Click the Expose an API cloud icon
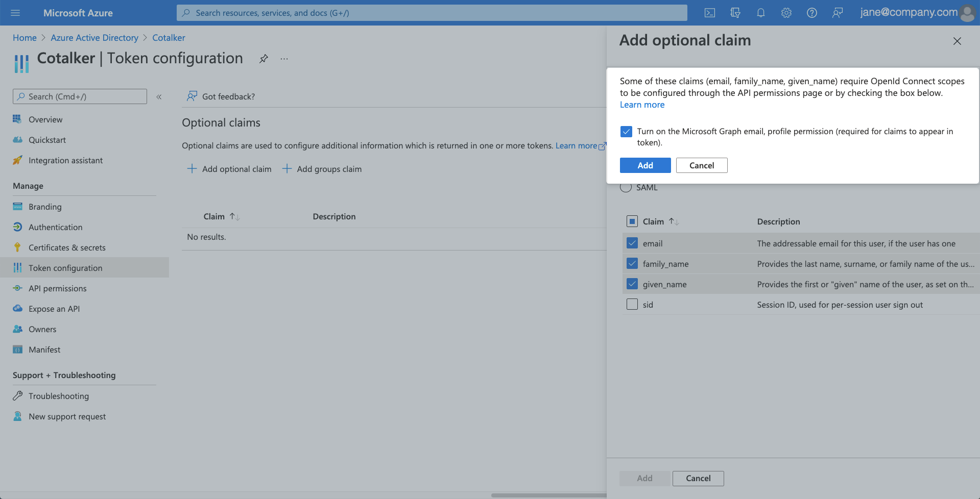Viewport: 980px width, 499px height. pos(17,308)
